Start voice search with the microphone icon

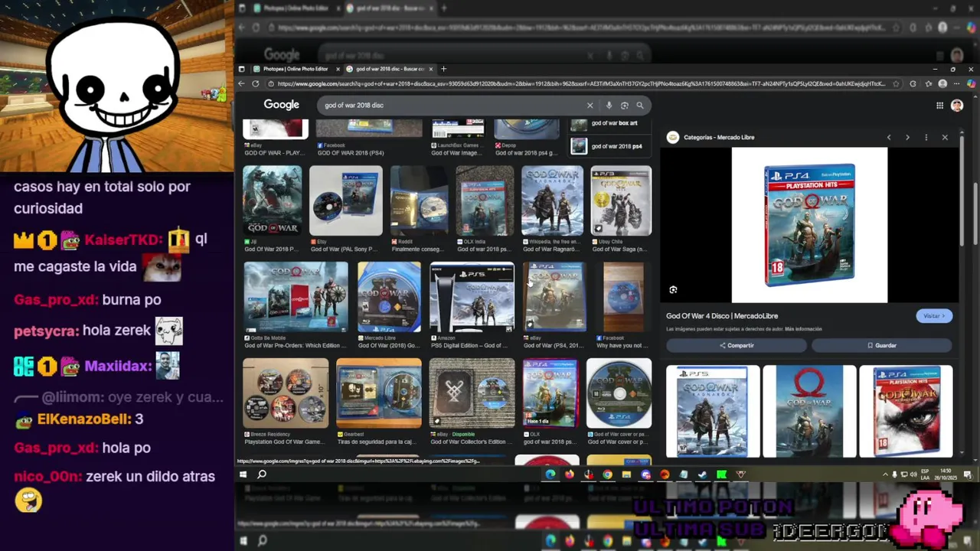[x=609, y=106]
